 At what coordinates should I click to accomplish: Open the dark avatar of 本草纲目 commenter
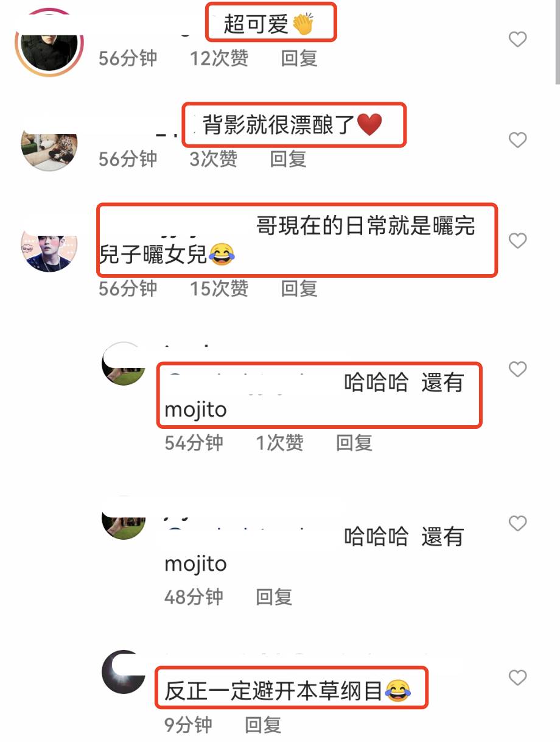click(124, 671)
